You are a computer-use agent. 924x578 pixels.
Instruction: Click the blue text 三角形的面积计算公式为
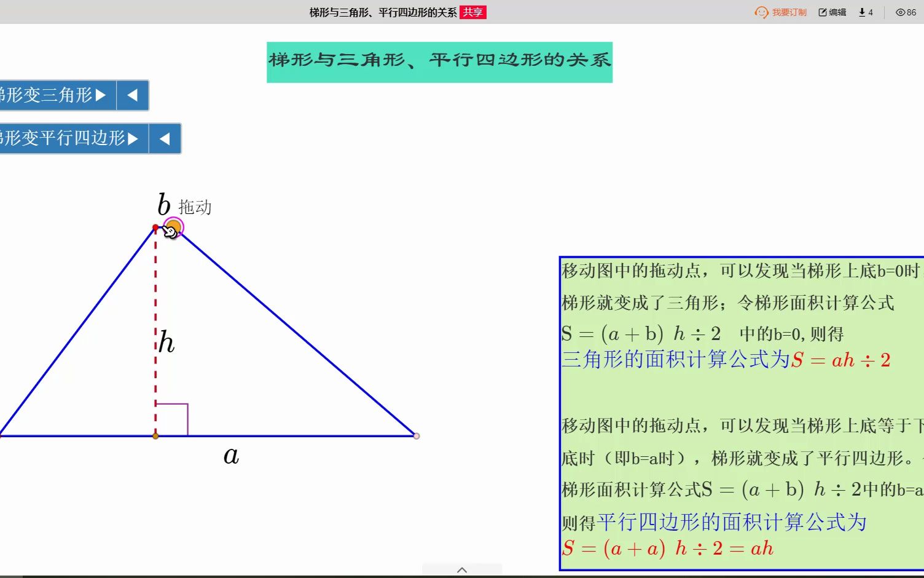(676, 359)
